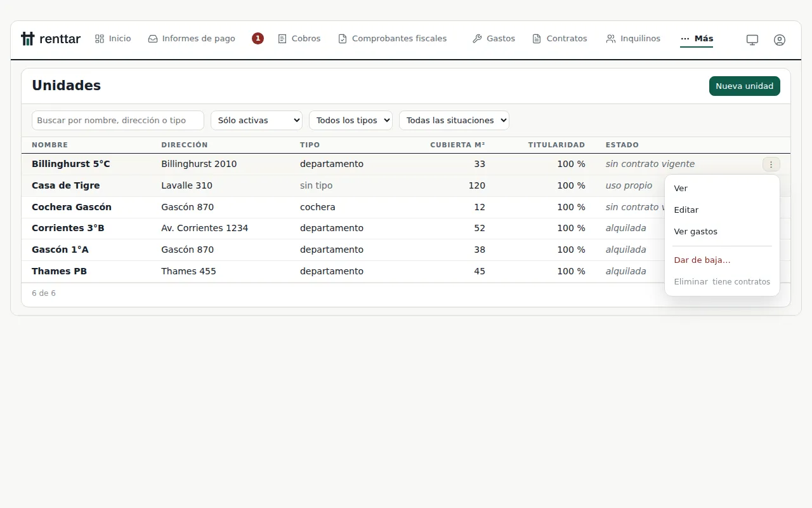
Task: Focus the unit search input field
Action: coord(118,120)
